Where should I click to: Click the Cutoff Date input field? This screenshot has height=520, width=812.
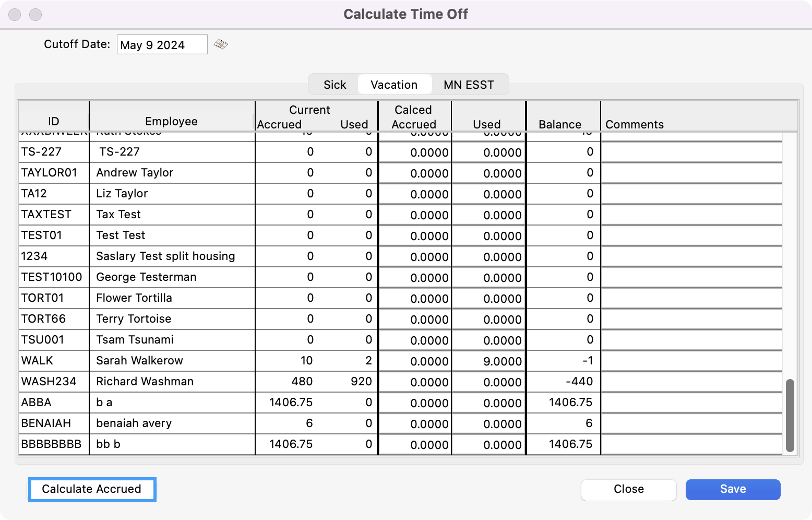[162, 45]
